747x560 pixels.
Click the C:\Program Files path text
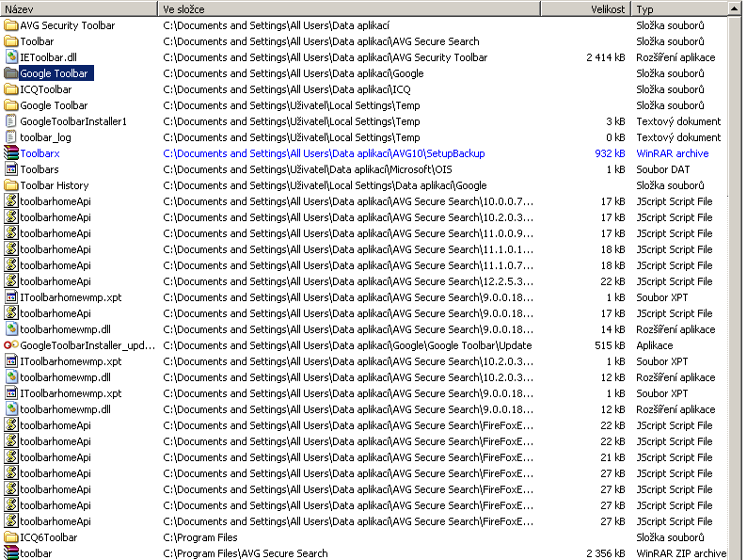200,537
